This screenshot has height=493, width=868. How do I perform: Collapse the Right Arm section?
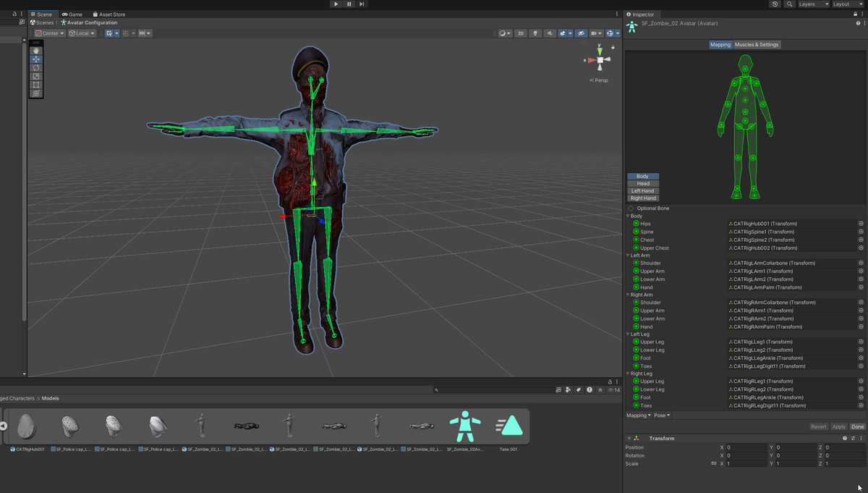(628, 295)
